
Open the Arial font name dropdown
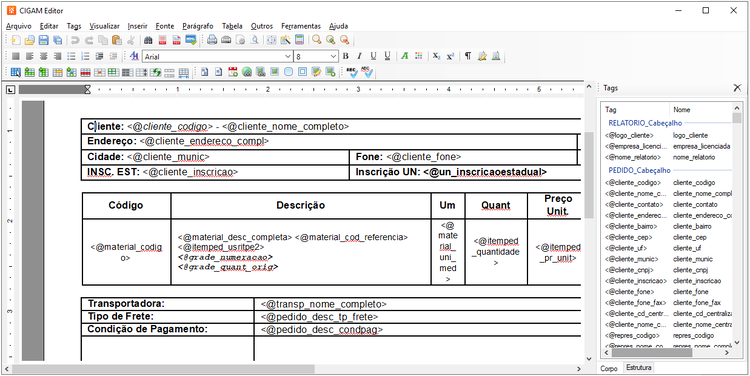tap(287, 56)
